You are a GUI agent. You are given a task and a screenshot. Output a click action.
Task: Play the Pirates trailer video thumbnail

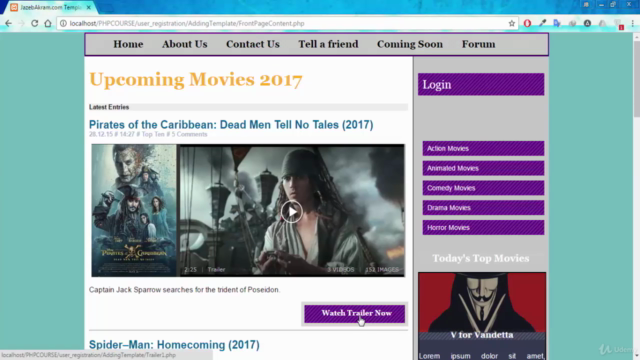point(291,211)
